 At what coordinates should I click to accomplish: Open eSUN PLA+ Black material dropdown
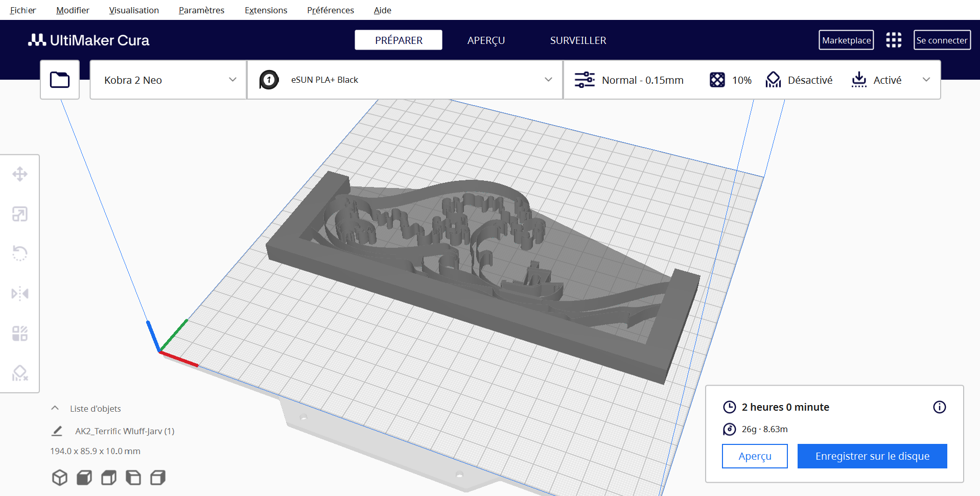405,80
